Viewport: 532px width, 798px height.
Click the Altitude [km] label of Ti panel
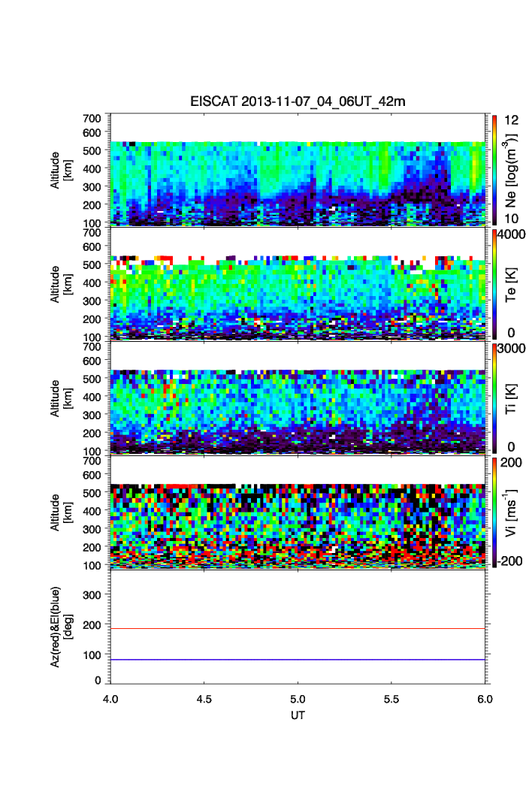[x=62, y=398]
